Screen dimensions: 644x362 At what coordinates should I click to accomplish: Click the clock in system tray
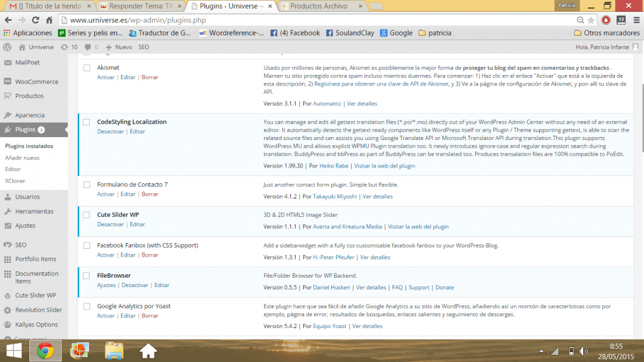(616, 351)
